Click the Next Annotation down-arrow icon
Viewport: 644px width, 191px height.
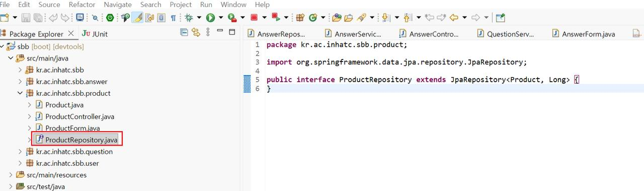385,18
